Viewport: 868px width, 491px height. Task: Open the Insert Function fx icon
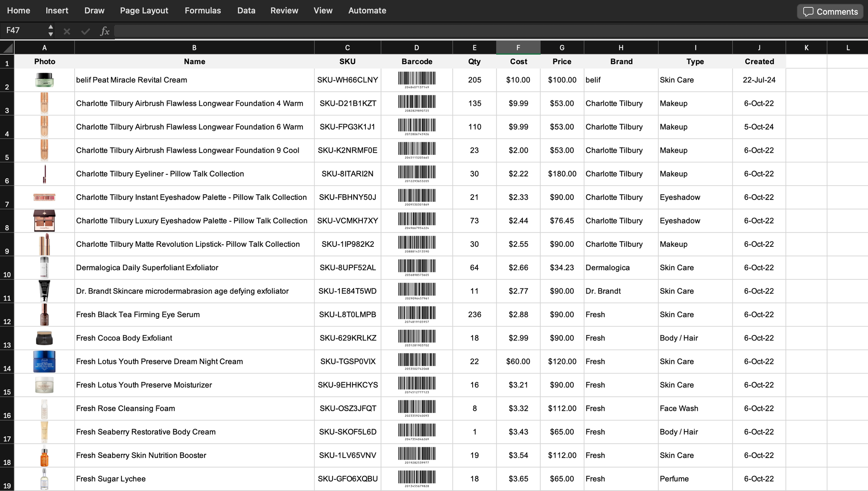[105, 31]
